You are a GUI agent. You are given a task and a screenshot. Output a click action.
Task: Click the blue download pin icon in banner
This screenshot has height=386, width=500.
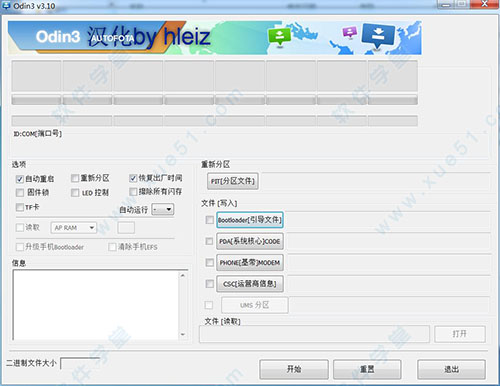coord(378,36)
